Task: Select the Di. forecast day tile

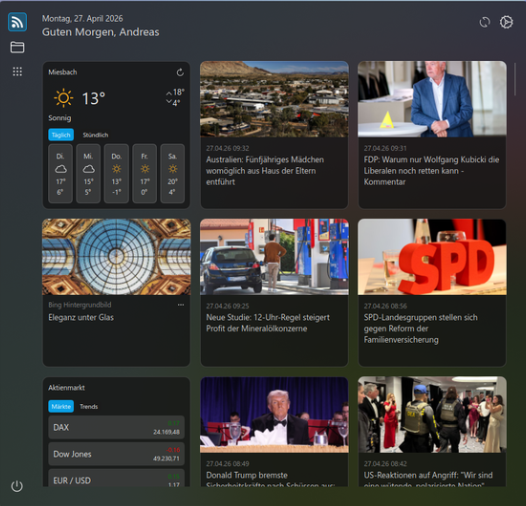Action: [x=60, y=173]
